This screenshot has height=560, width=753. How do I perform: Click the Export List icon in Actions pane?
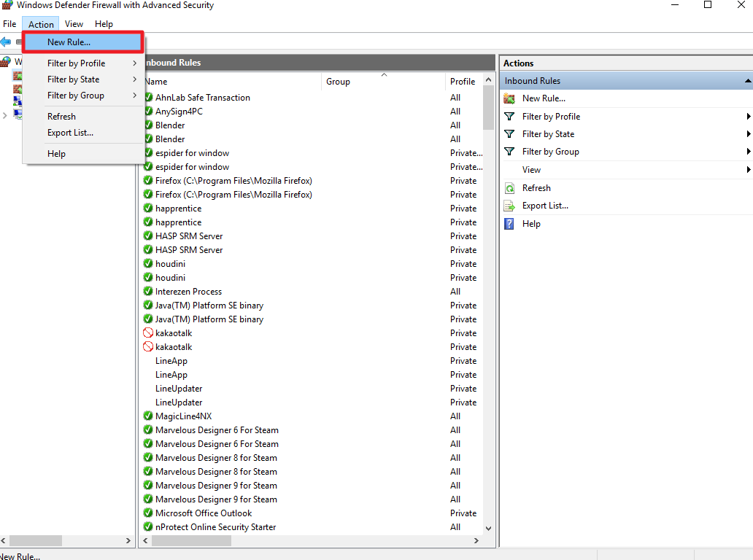click(x=509, y=206)
